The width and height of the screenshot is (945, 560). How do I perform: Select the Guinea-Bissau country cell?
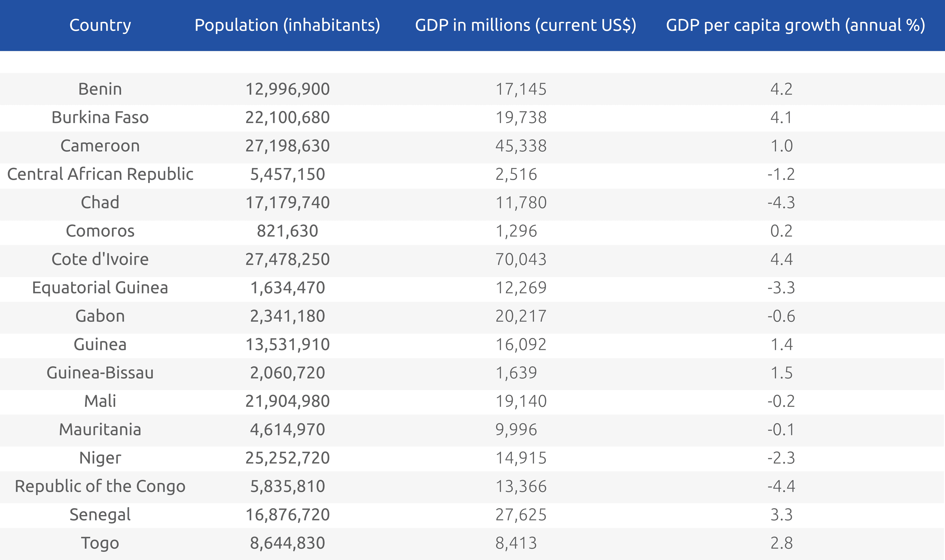click(x=100, y=373)
